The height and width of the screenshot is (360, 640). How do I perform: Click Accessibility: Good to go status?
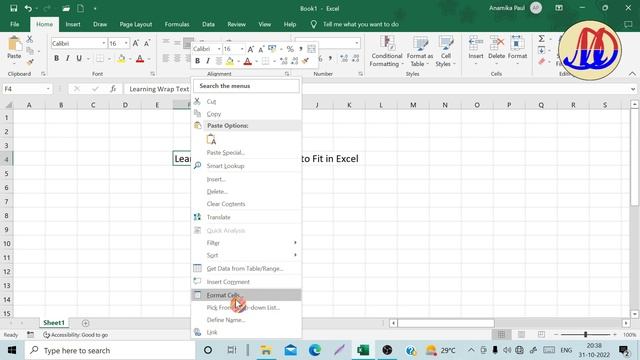coord(76,335)
